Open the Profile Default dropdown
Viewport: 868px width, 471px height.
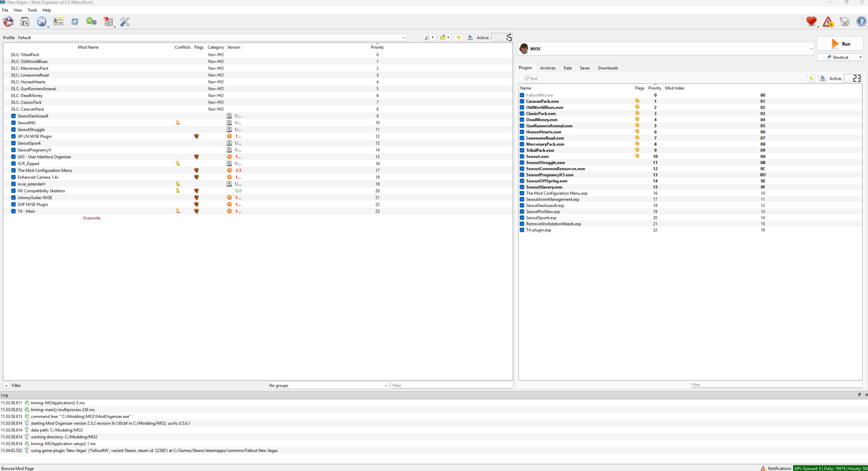[212, 38]
